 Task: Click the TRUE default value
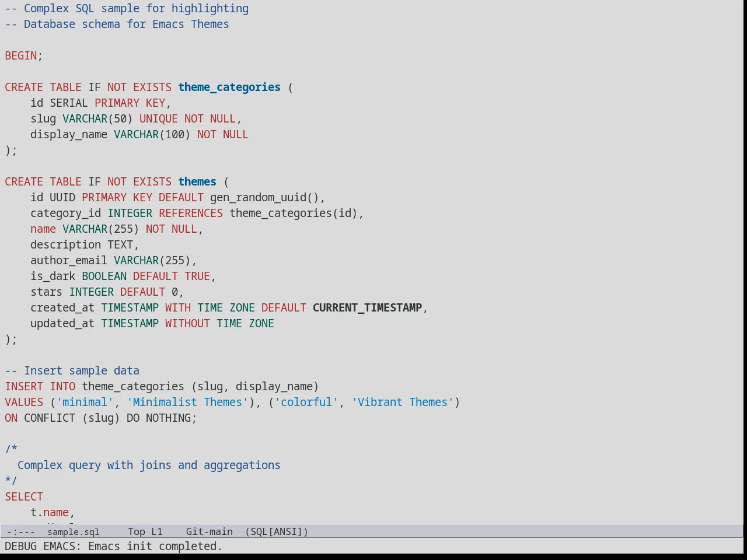pos(197,276)
